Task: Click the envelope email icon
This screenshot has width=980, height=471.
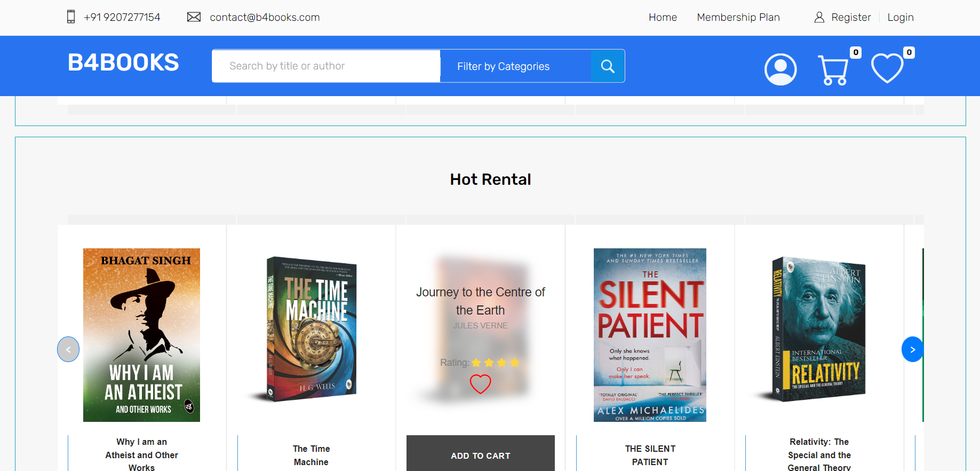Action: [194, 17]
